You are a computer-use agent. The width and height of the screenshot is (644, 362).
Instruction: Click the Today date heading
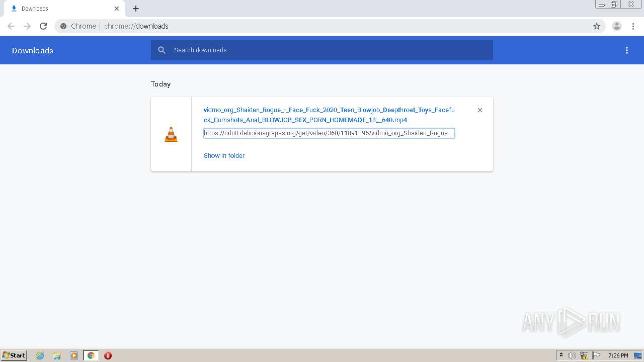click(160, 84)
